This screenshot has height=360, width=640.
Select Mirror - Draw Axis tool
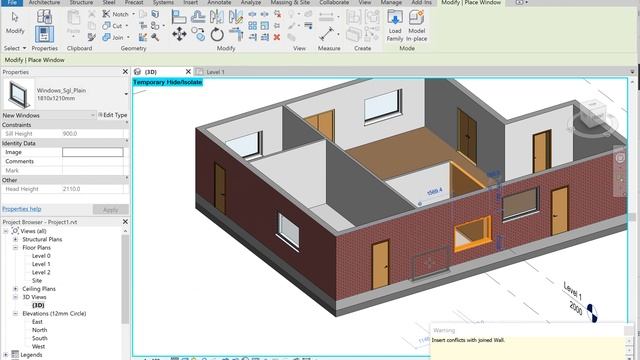(236, 17)
